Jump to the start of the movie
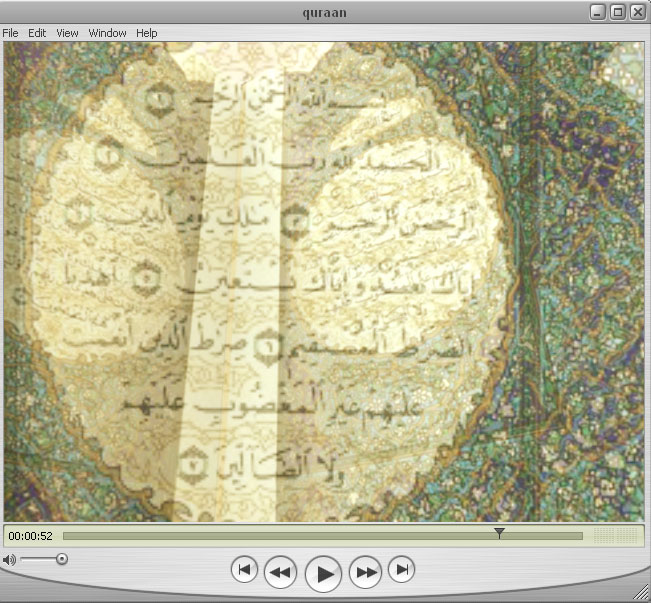Image resolution: width=651 pixels, height=603 pixels. tap(244, 569)
